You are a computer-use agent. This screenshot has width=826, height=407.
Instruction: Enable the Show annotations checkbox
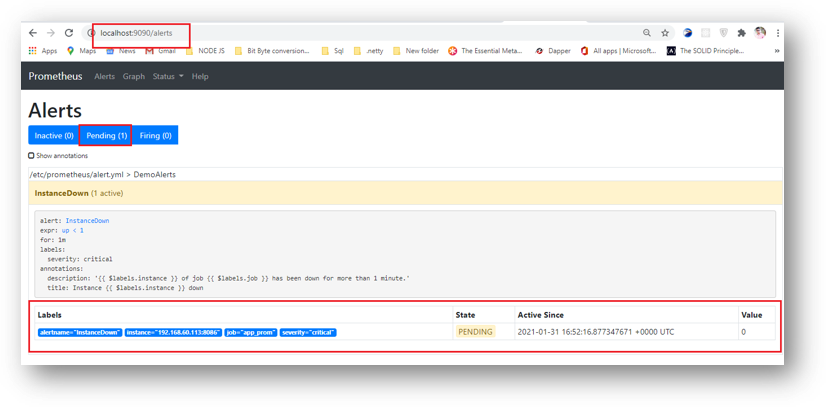point(31,156)
